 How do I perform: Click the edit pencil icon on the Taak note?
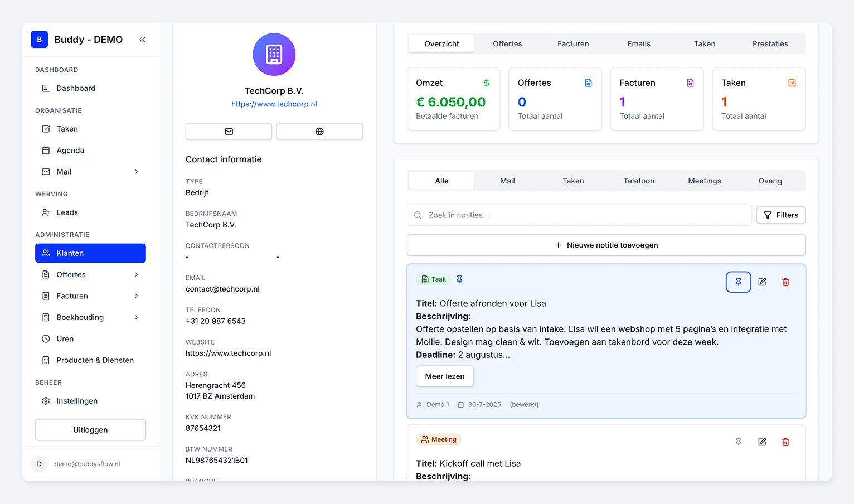[762, 282]
